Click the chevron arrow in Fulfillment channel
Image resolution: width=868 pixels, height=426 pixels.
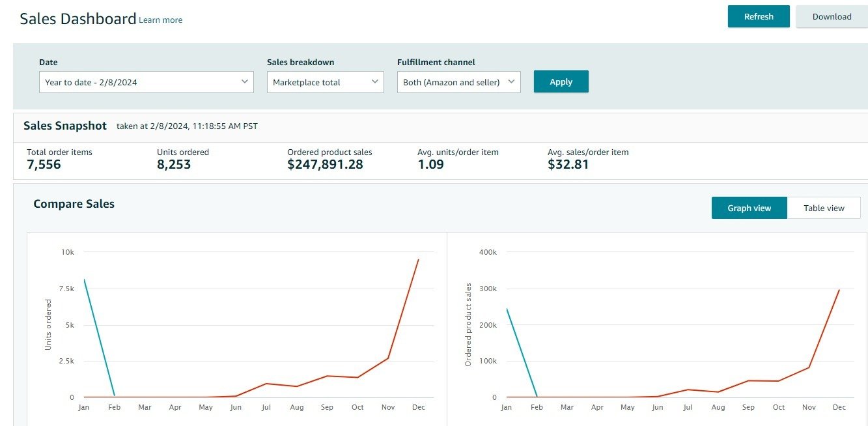(x=511, y=81)
